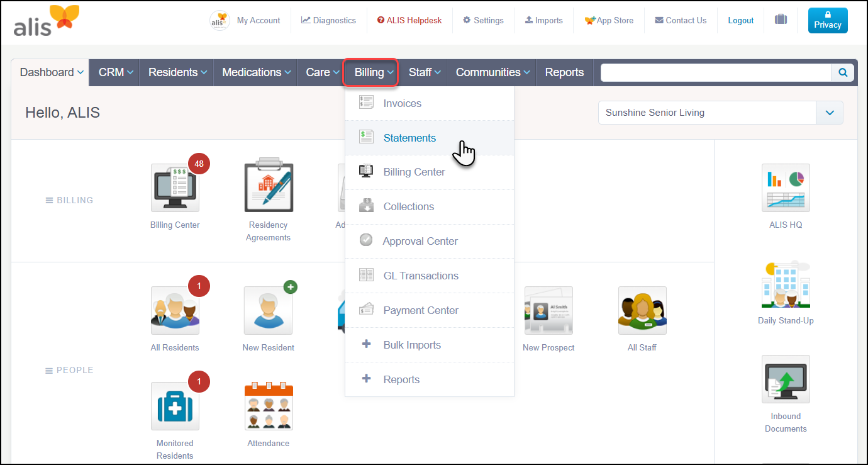Click the briefcase icon in top bar

pyautogui.click(x=781, y=20)
